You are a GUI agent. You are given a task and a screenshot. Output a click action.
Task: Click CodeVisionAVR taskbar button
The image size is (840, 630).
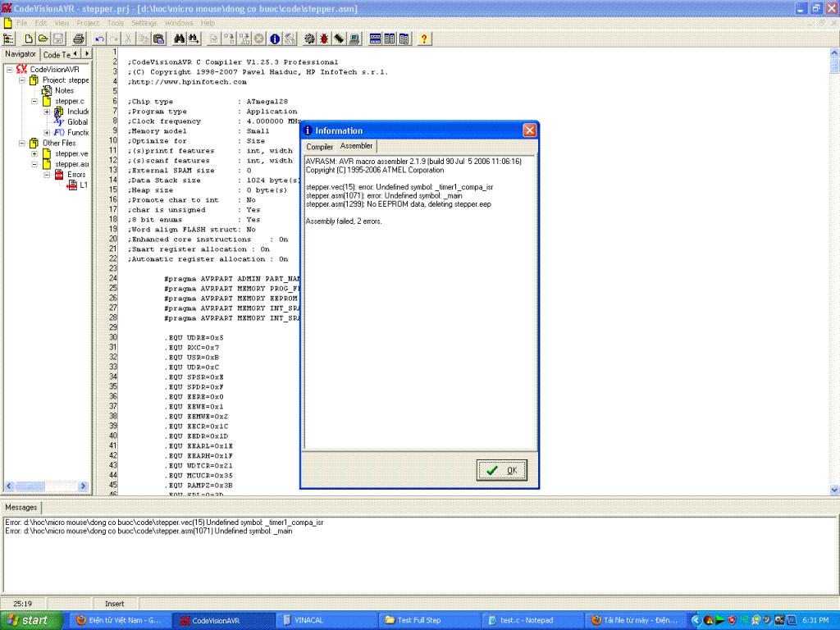coord(223,620)
